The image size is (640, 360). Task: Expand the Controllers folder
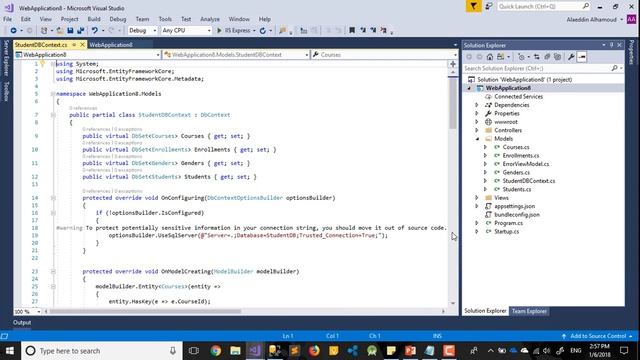pos(477,130)
